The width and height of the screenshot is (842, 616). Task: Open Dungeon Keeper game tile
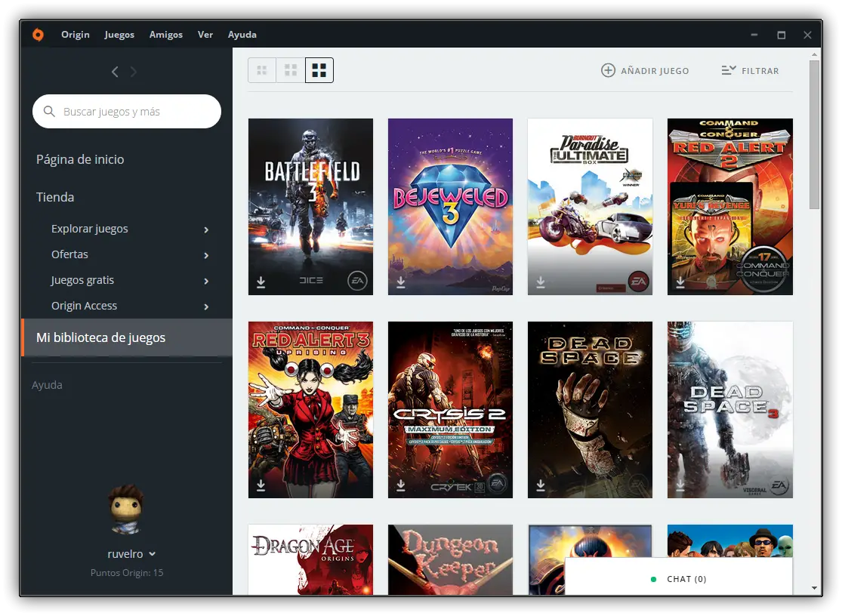point(450,559)
